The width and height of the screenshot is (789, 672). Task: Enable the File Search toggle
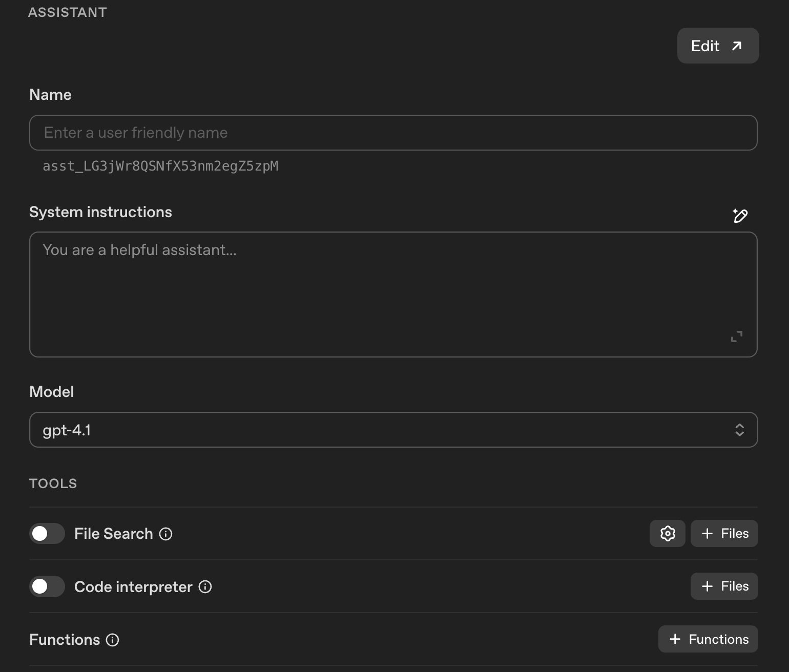tap(47, 534)
